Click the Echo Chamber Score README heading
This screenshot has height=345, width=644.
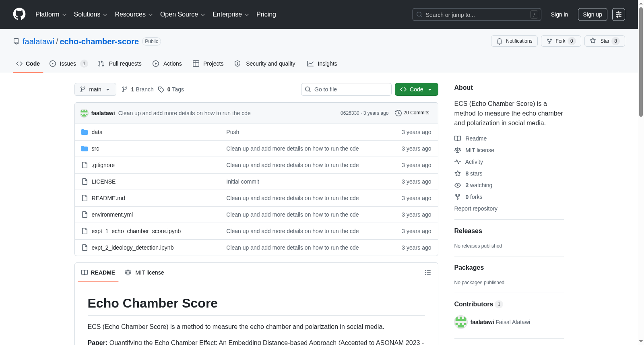(153, 303)
